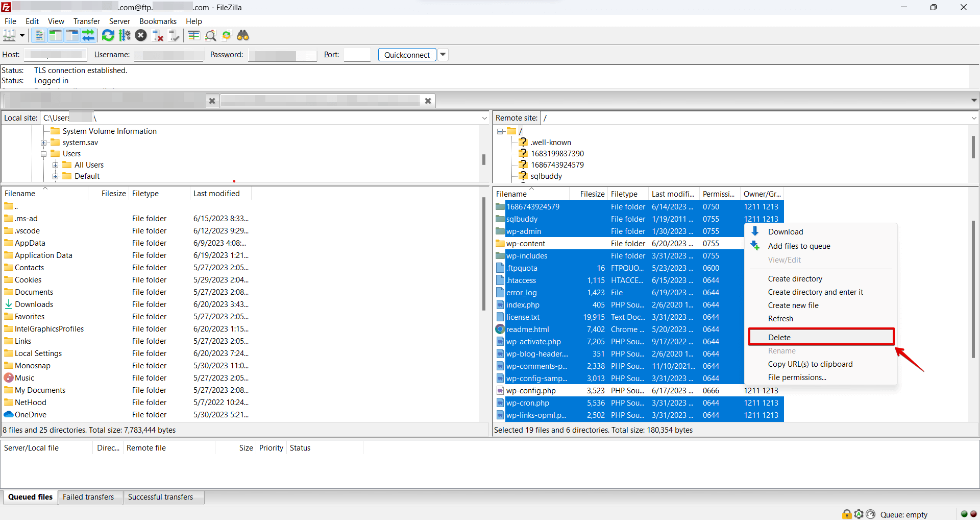Open directory listing filters dialog
Image resolution: width=980 pixels, height=520 pixels.
click(193, 35)
